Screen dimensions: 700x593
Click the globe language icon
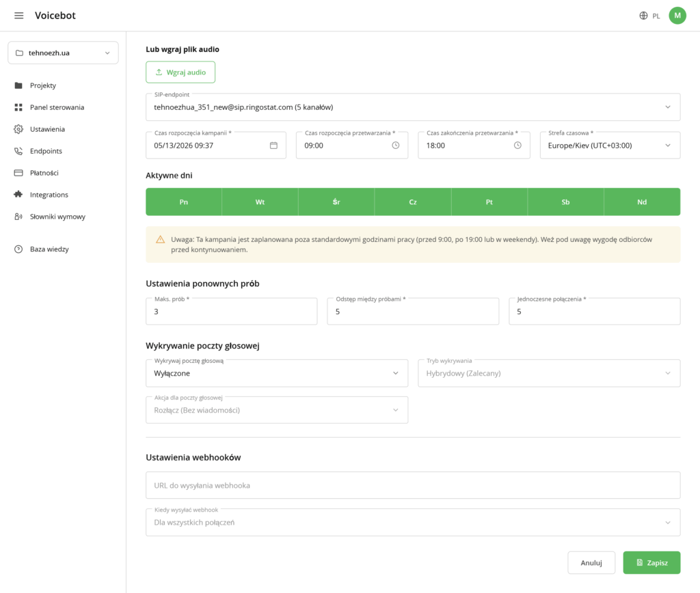tap(643, 16)
